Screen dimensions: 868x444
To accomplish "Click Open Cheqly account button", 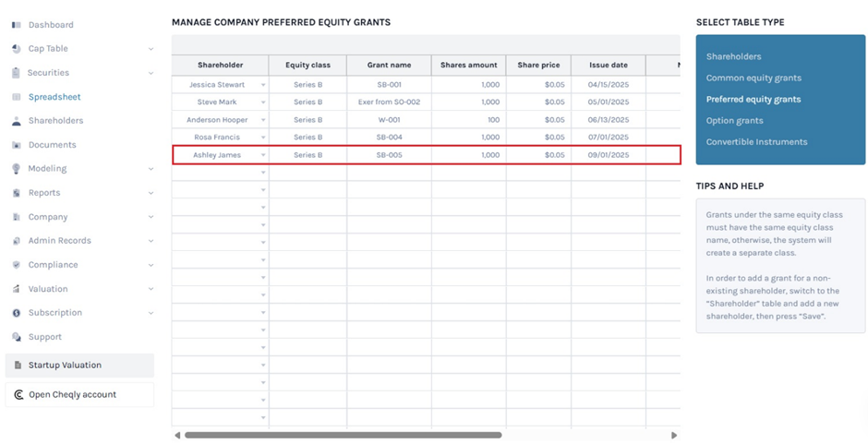I will click(x=72, y=395).
